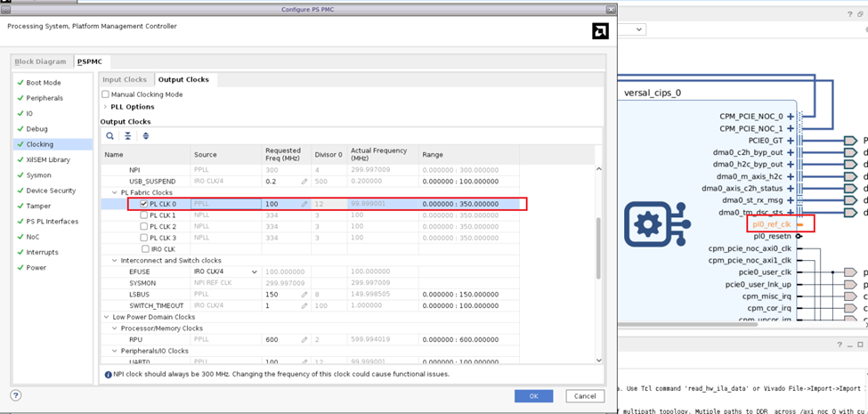
Task: Uncheck the PL CLK 0 checkbox
Action: (144, 204)
